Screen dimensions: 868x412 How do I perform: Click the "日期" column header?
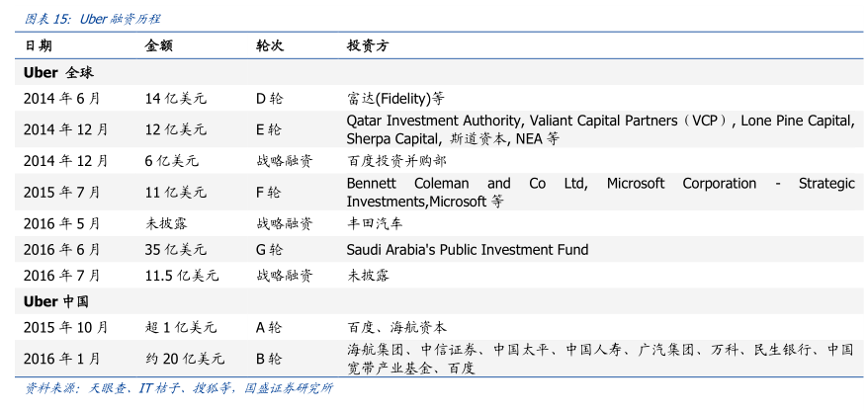tap(39, 45)
